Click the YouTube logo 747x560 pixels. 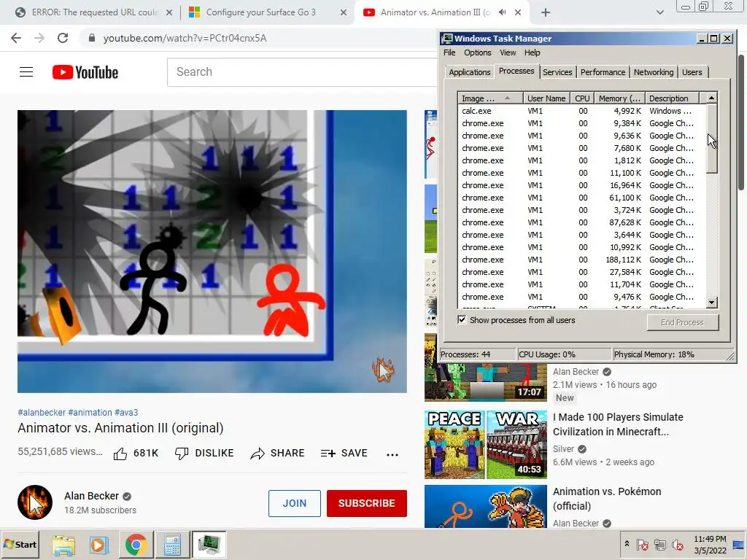point(85,72)
